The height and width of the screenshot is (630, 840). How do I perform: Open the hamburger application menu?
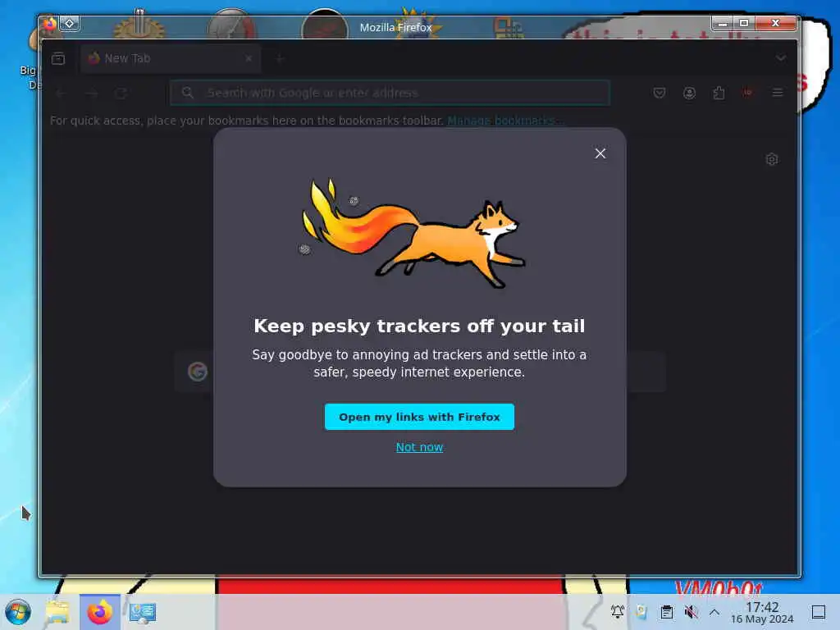(x=778, y=93)
